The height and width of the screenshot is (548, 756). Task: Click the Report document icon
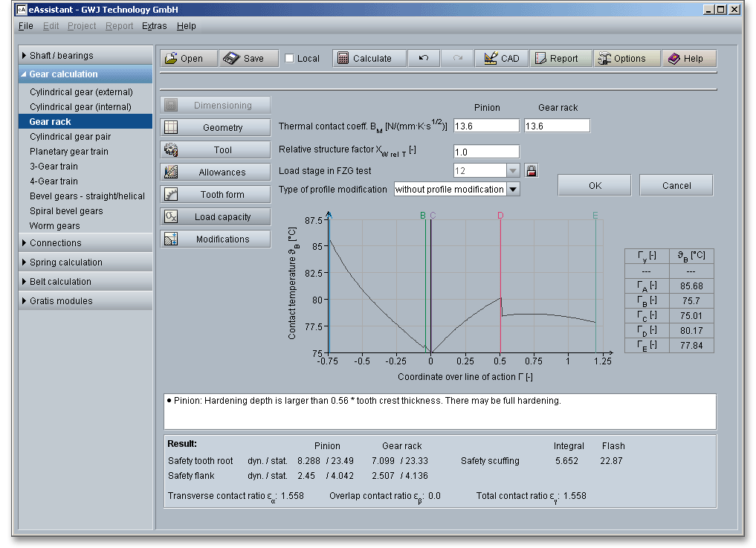[540, 59]
